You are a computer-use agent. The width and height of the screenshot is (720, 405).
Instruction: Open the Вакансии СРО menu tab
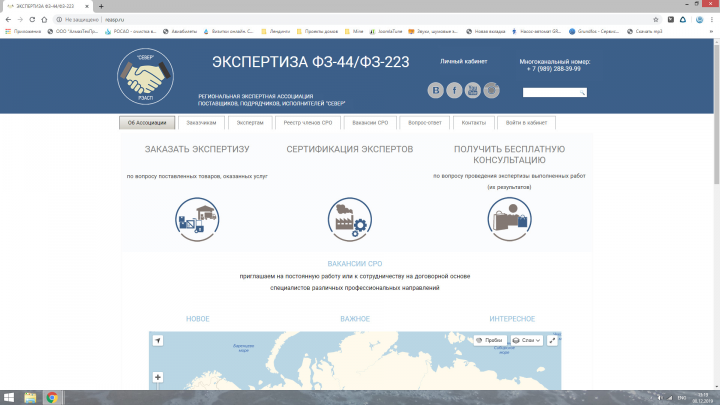point(370,123)
